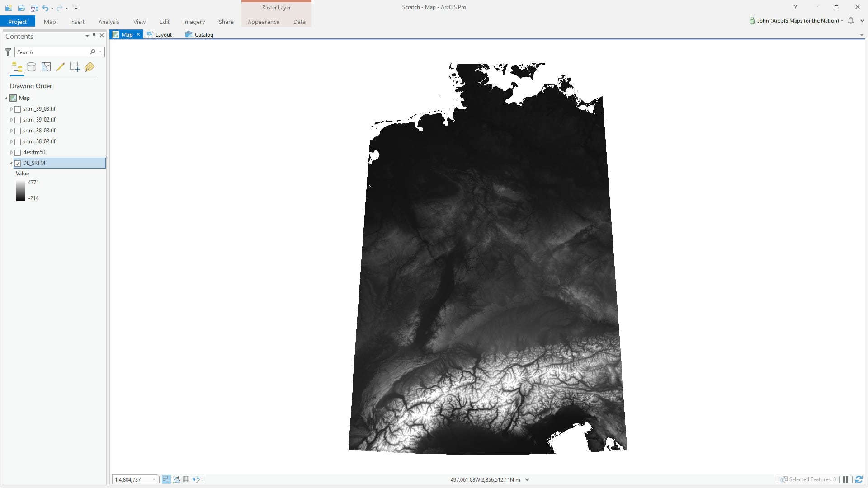The height and width of the screenshot is (488, 868).
Task: Turn on the desrtm50 layer checkbox
Action: point(18,152)
